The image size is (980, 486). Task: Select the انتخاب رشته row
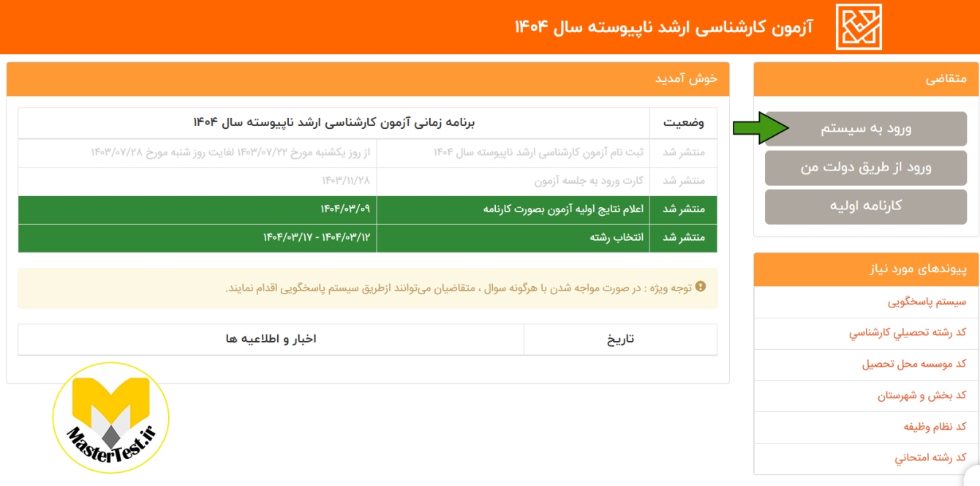coord(368,238)
